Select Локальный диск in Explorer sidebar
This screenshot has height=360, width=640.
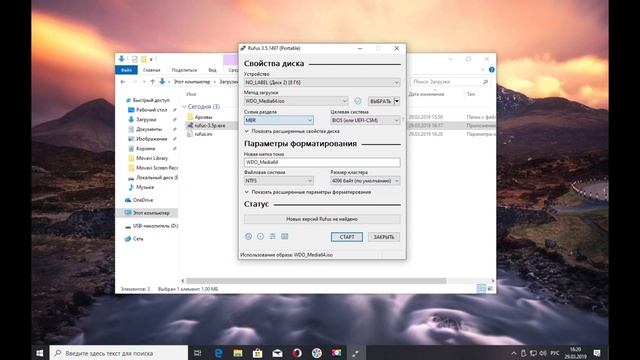point(153,178)
